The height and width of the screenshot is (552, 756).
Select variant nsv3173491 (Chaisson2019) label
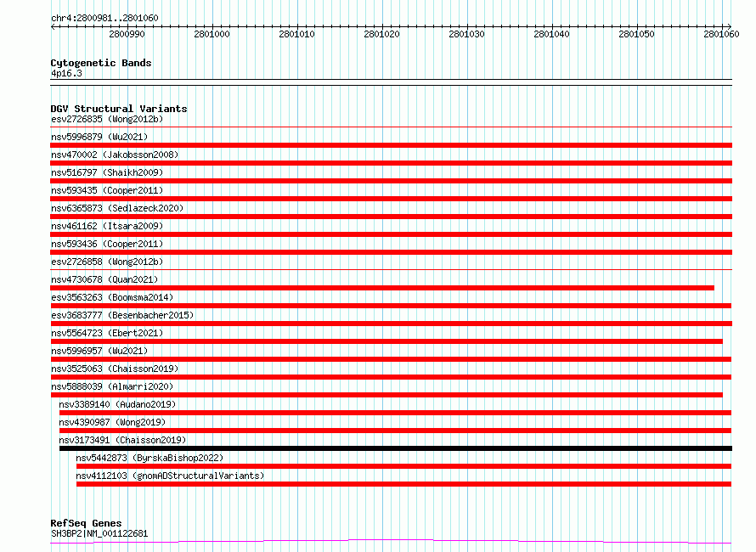122,440
